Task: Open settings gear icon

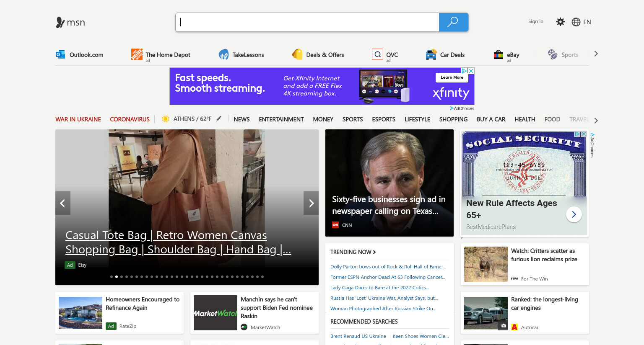Action: coord(560,22)
